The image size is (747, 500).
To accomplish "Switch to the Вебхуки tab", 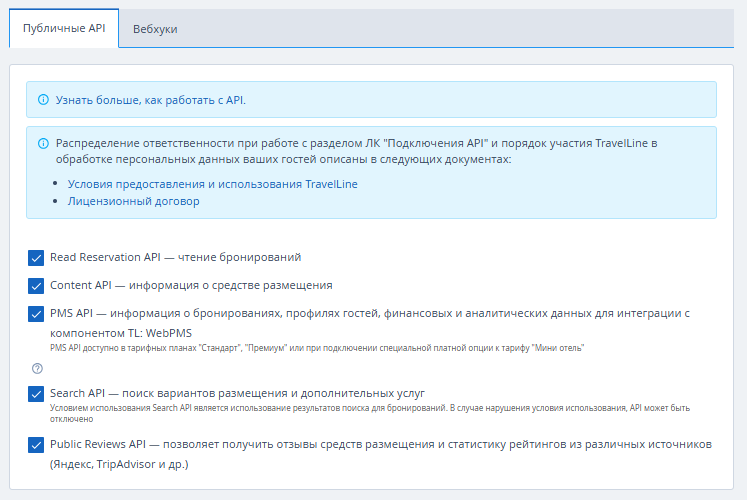I will (155, 30).
